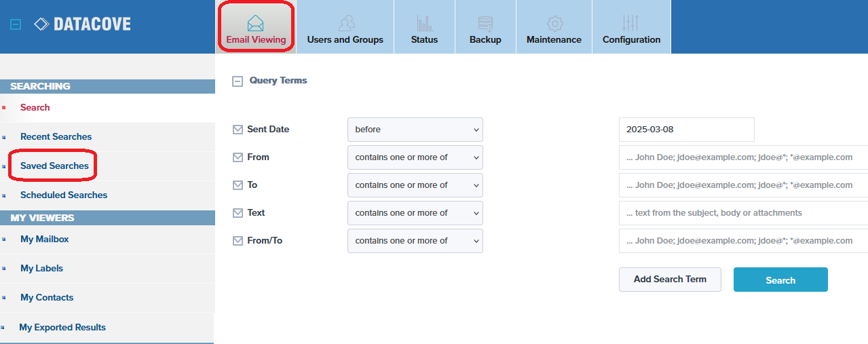The image size is (868, 344).
Task: Collapse the Query Terms section
Action: point(238,81)
